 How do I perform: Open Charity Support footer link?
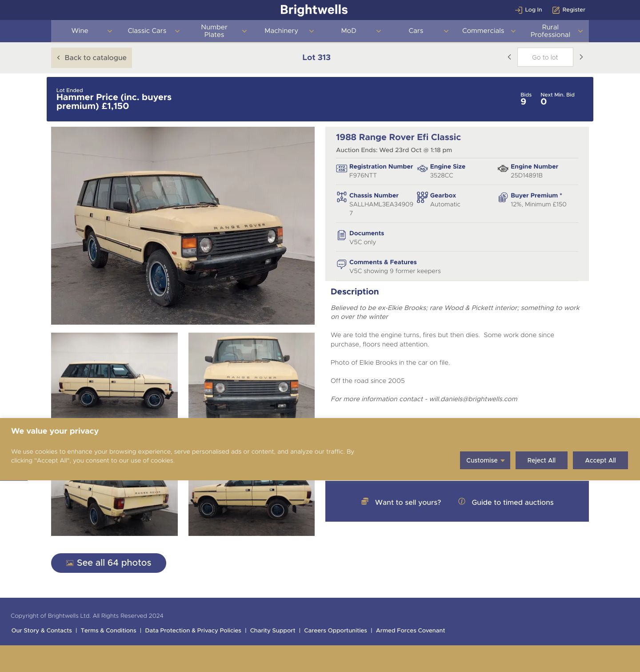[272, 631]
